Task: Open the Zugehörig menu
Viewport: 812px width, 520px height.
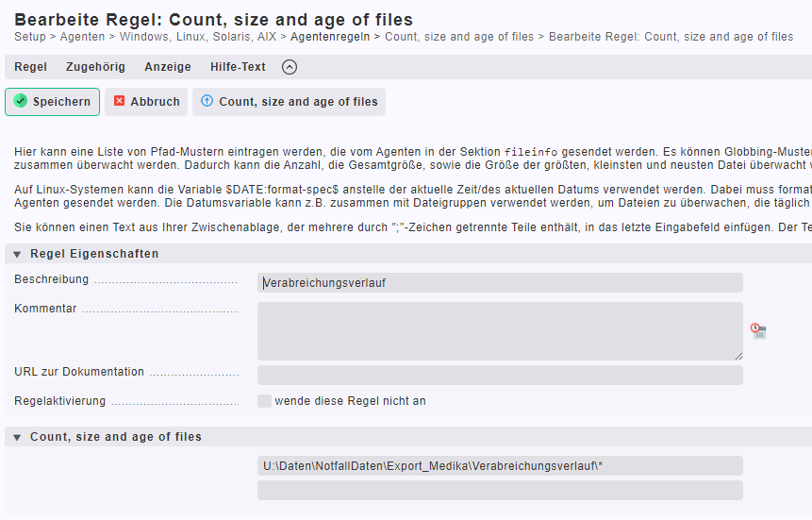Action: (x=95, y=67)
